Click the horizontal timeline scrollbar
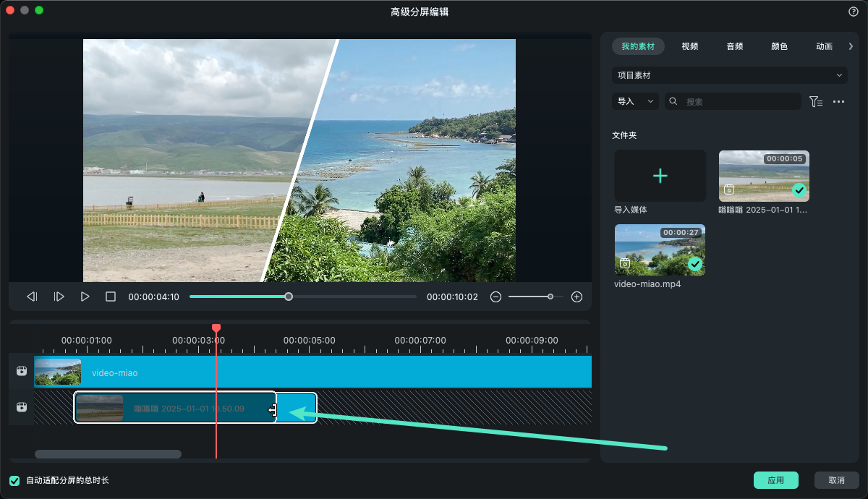The image size is (868, 499). tap(108, 454)
